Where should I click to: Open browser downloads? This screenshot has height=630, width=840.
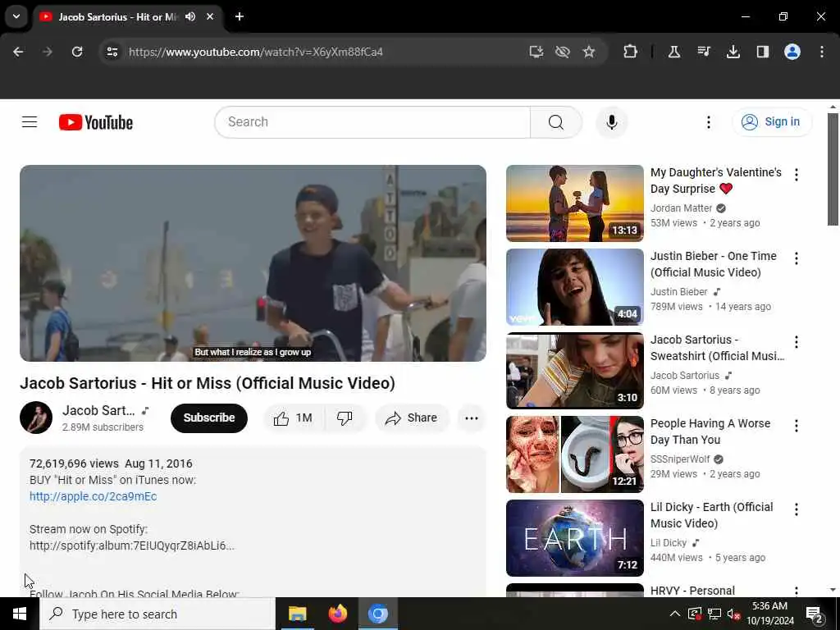[x=733, y=52]
